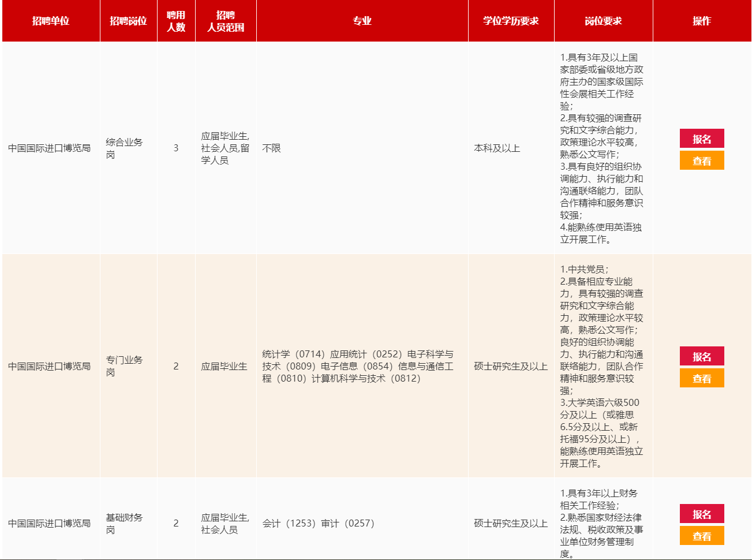
Task: Click the 岗位要求 column header
Action: pos(604,21)
